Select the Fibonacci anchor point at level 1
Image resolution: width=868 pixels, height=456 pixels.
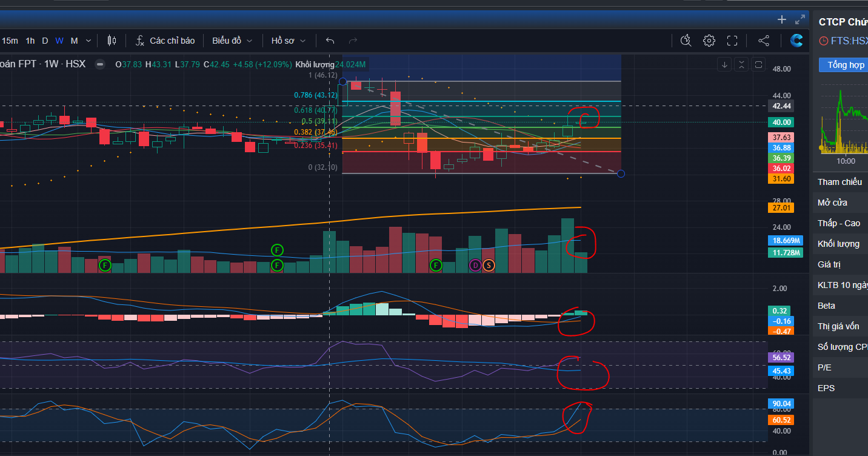click(343, 81)
